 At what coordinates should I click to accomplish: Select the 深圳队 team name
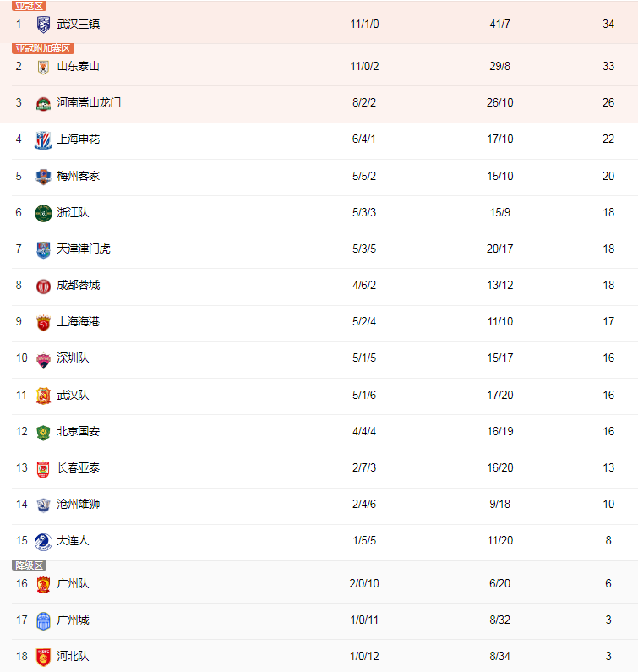[x=73, y=358]
